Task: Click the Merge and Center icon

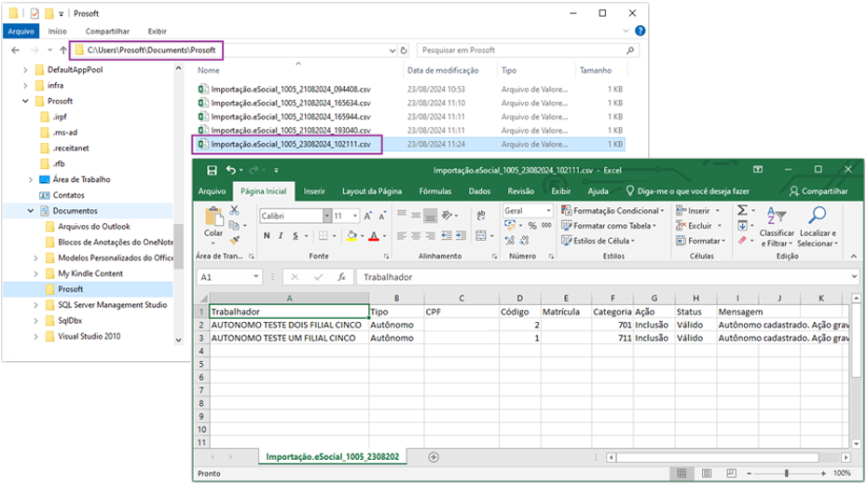Action: click(480, 236)
